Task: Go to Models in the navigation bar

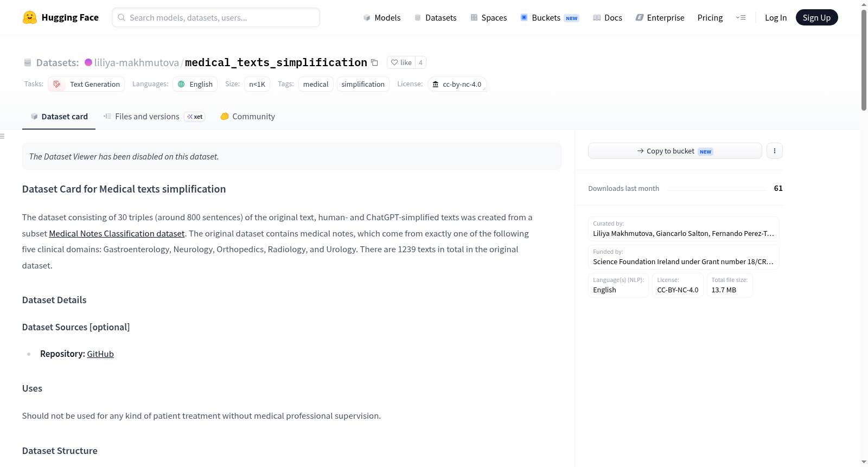Action: coord(382,17)
